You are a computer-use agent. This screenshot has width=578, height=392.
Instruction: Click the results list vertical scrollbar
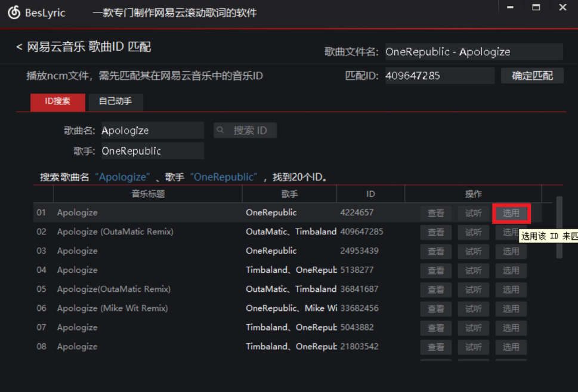pyautogui.click(x=559, y=227)
